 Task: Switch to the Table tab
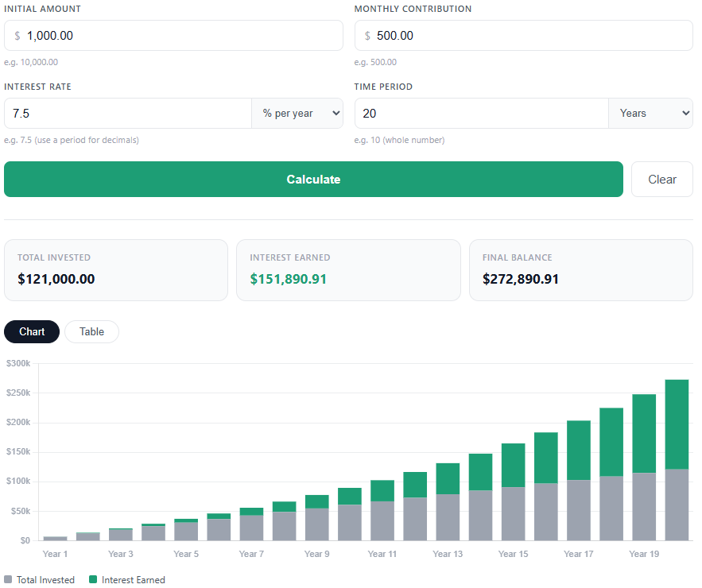(x=91, y=331)
